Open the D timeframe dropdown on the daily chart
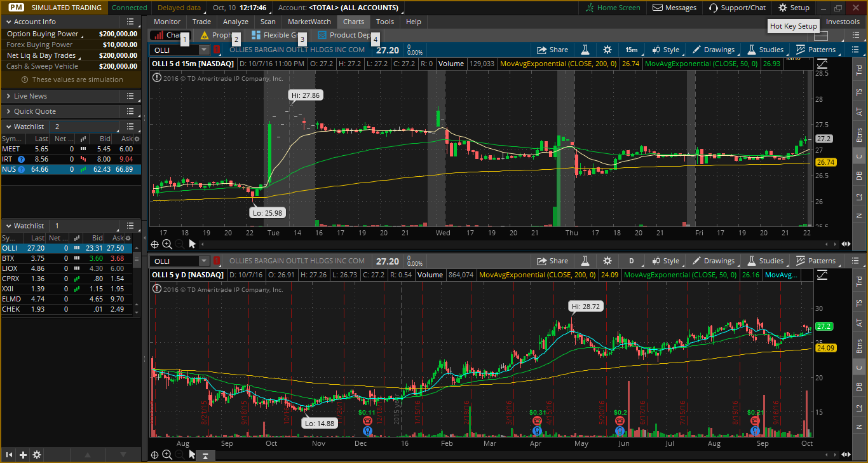 tap(632, 261)
